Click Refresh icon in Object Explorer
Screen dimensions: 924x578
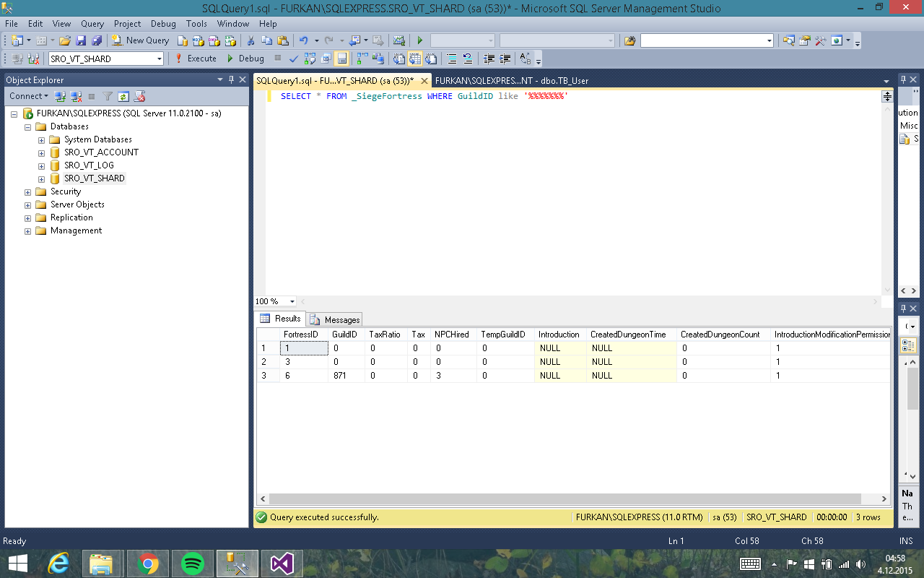123,96
